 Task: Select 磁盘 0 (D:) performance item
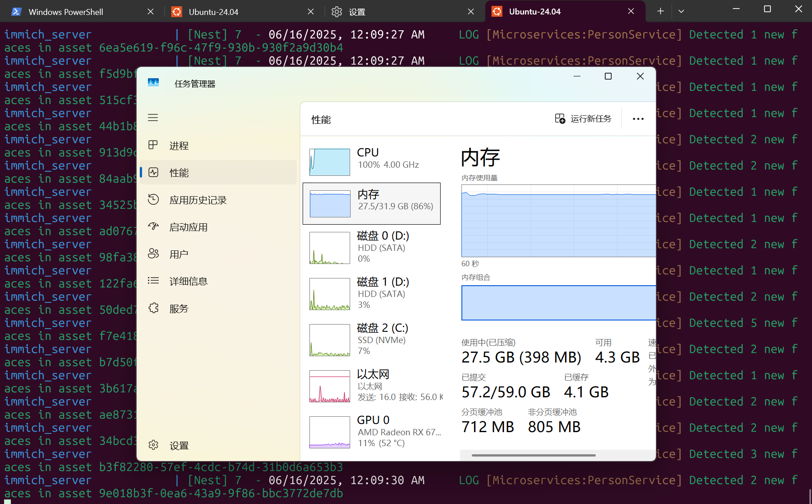[371, 247]
